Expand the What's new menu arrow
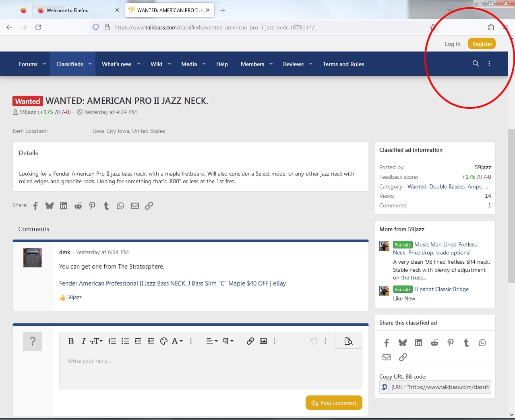The height and width of the screenshot is (420, 515). pyautogui.click(x=139, y=64)
